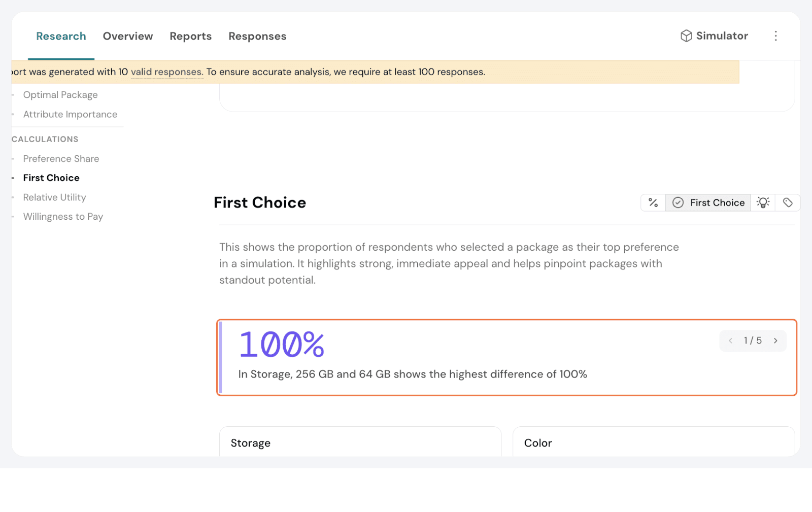Jump to Optimal Package section in sidebar
The height and width of the screenshot is (512, 812).
(x=60, y=95)
